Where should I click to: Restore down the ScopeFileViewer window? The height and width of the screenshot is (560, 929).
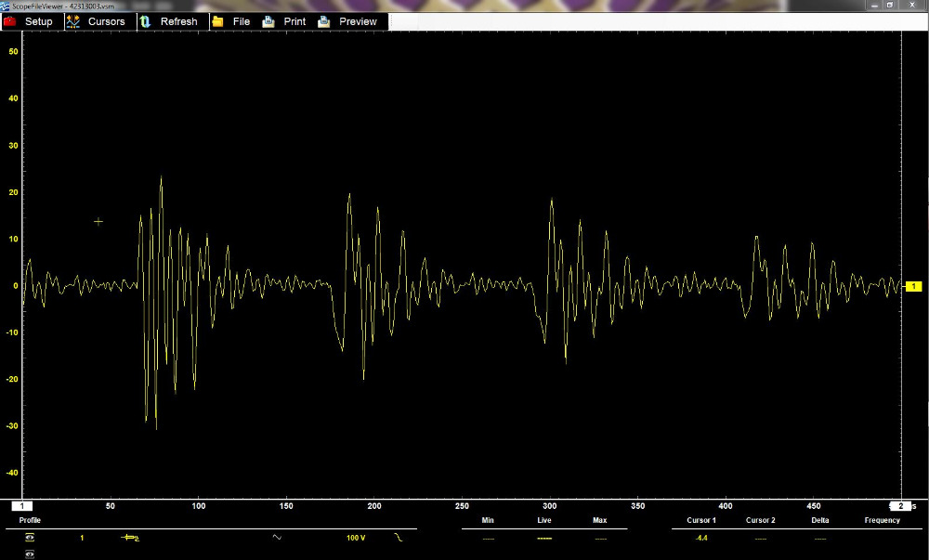890,6
